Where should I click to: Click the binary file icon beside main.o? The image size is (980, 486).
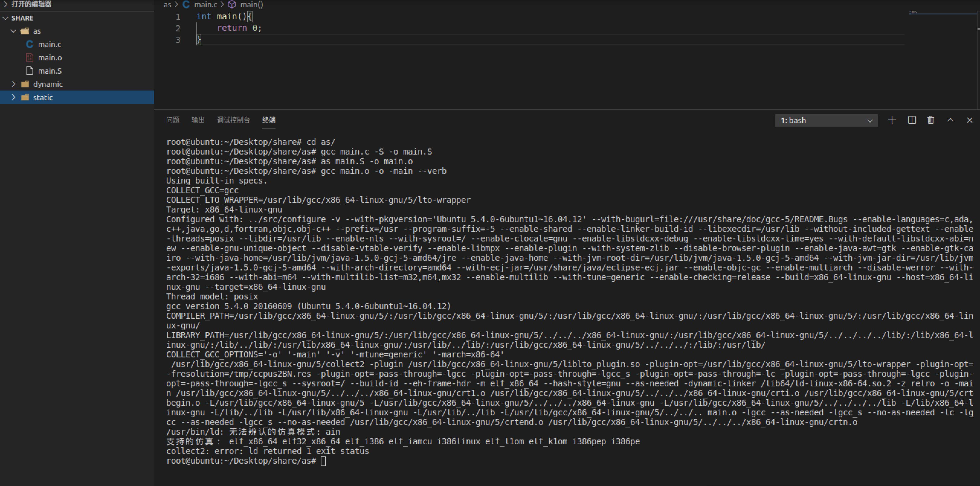tap(29, 58)
